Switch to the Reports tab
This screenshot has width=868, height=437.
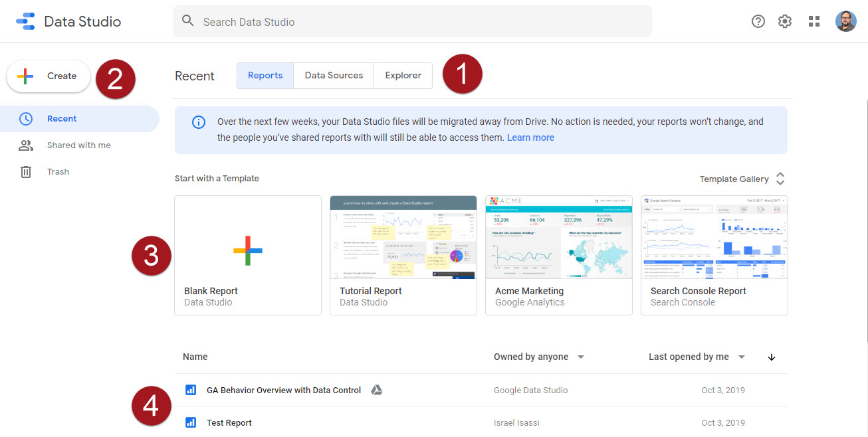265,76
